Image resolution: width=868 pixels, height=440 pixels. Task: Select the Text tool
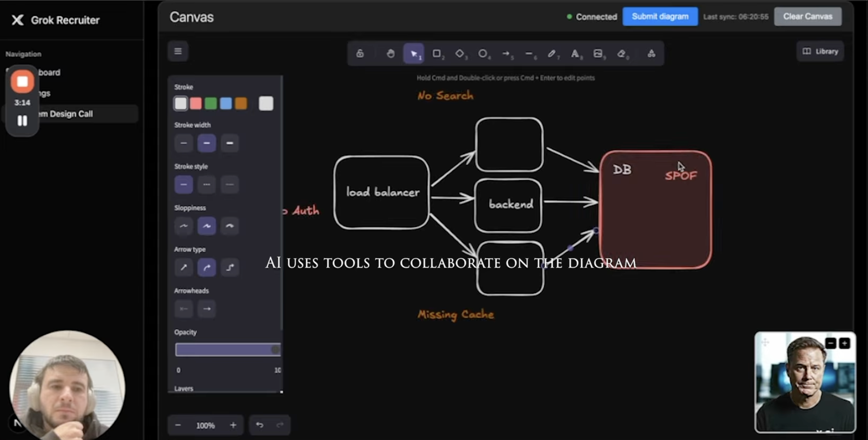tap(575, 54)
